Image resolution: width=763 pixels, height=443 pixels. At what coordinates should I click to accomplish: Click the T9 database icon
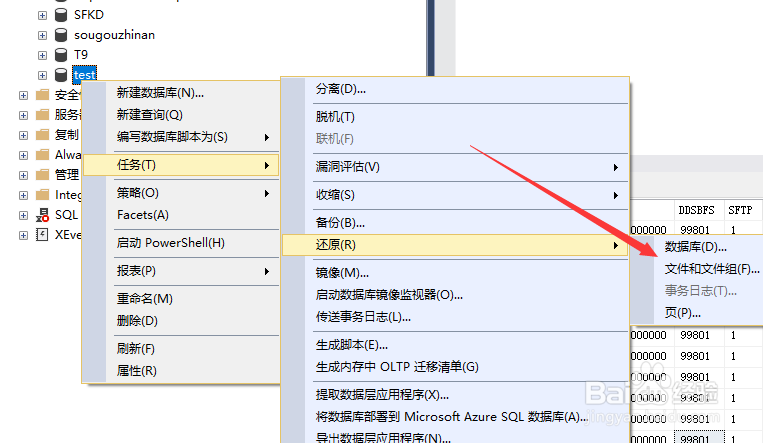tap(61, 55)
